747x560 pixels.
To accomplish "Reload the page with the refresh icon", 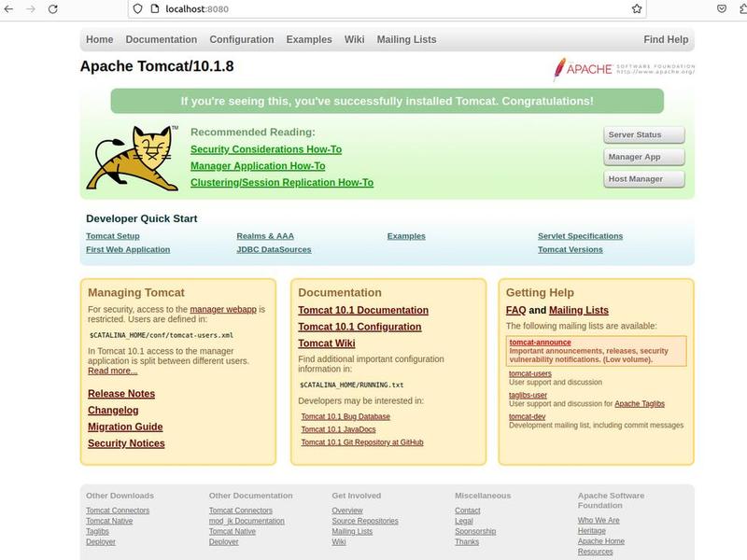I will point(53,9).
